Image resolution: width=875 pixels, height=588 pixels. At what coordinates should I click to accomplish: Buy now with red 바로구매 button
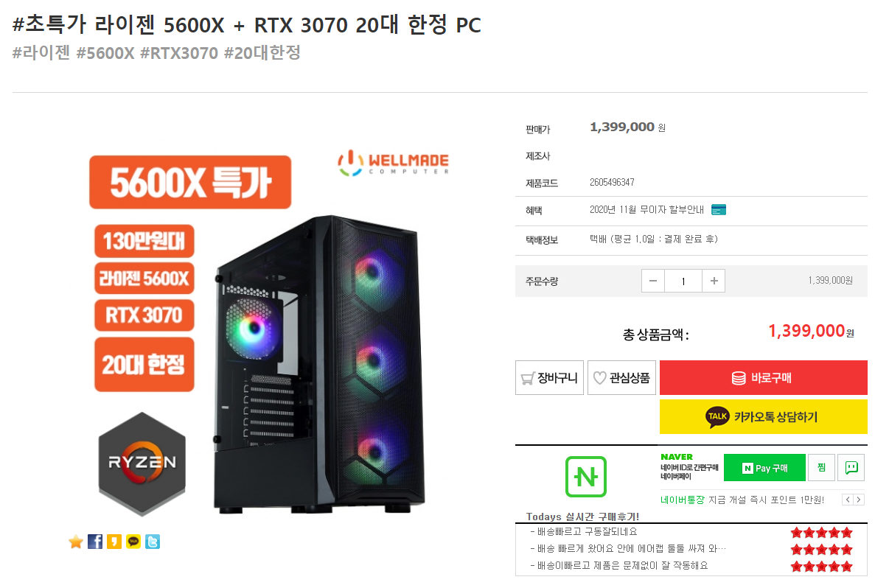click(764, 378)
